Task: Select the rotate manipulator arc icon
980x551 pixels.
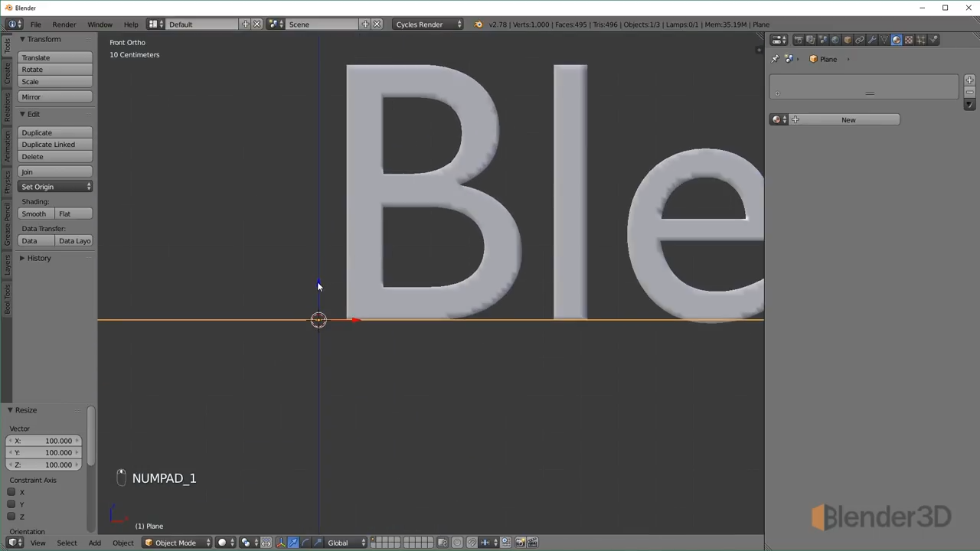Action: (x=305, y=543)
